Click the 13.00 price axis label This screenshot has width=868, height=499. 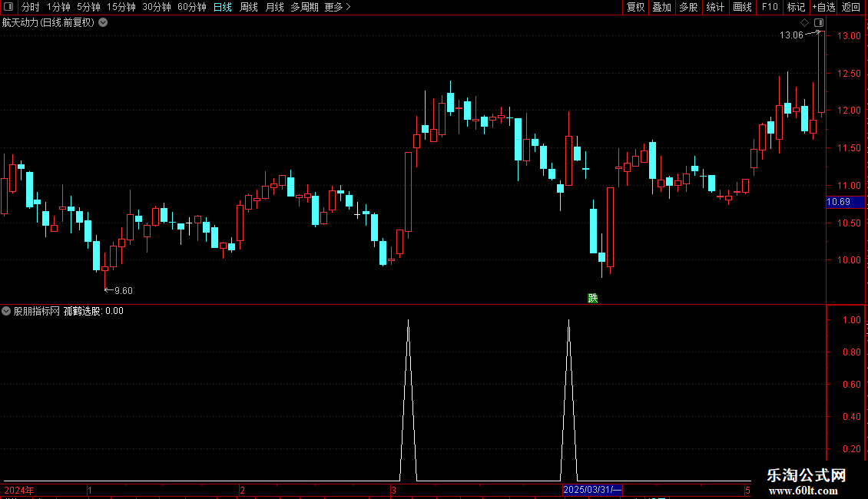pyautogui.click(x=849, y=36)
